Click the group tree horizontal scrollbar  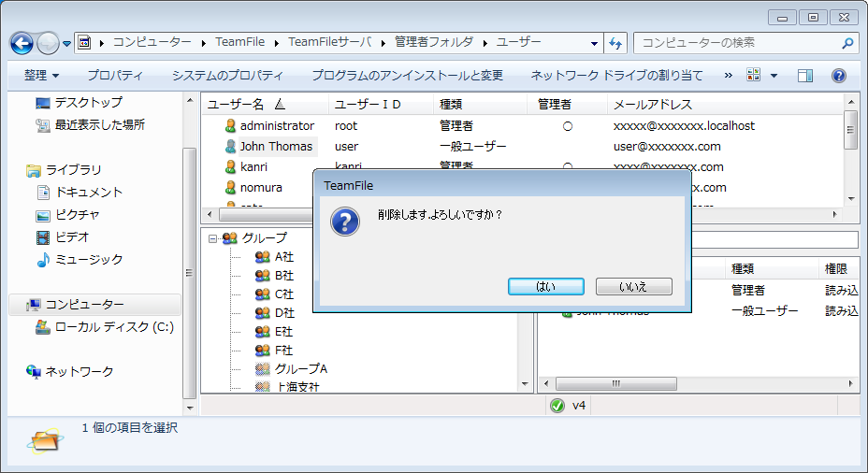(x=359, y=383)
